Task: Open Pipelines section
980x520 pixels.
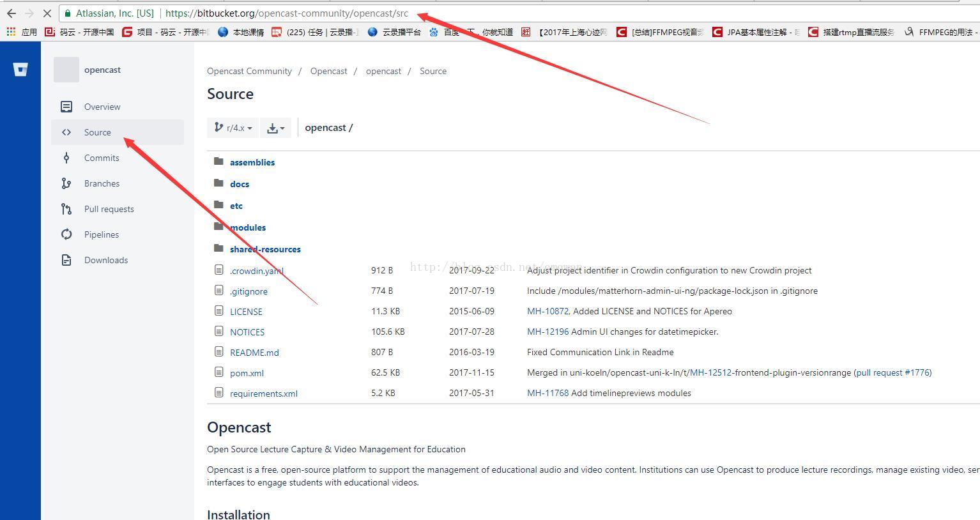Action: [x=102, y=234]
